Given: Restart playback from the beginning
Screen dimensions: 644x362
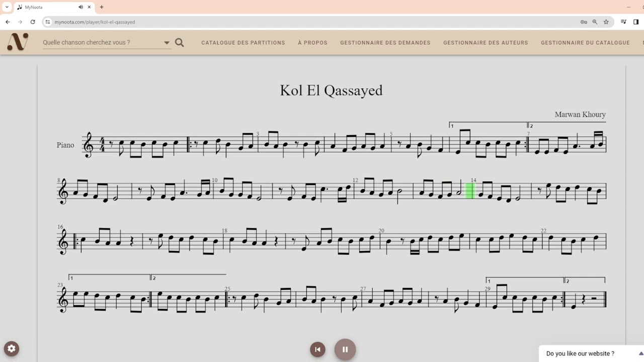Looking at the screenshot, I should 317,349.
